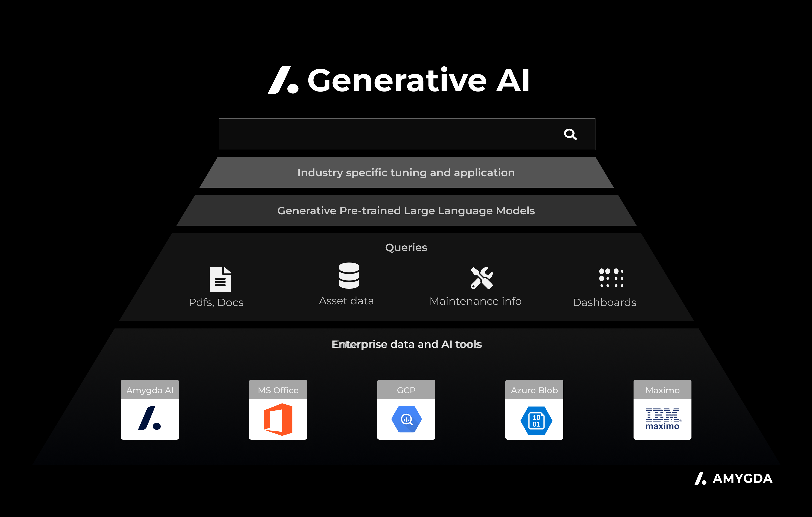Click the magnifying glass search icon

[570, 134]
